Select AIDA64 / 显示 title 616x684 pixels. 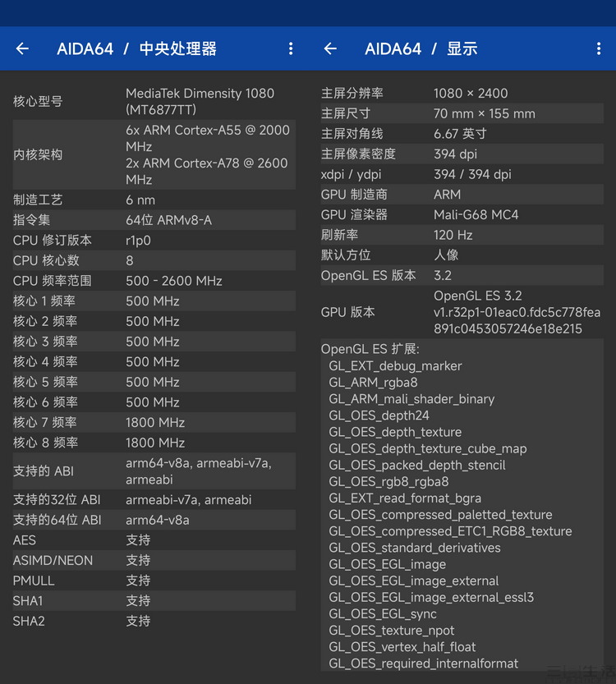tap(421, 48)
